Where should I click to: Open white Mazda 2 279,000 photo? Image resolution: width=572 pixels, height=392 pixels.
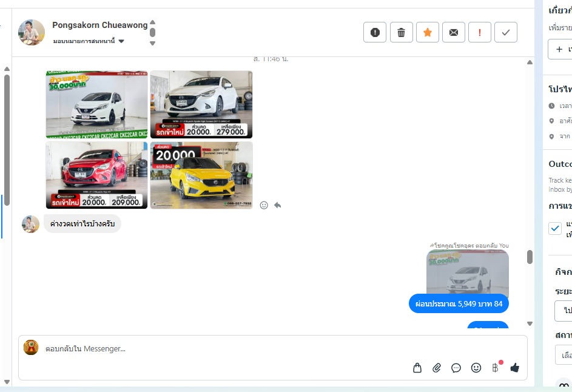(201, 105)
